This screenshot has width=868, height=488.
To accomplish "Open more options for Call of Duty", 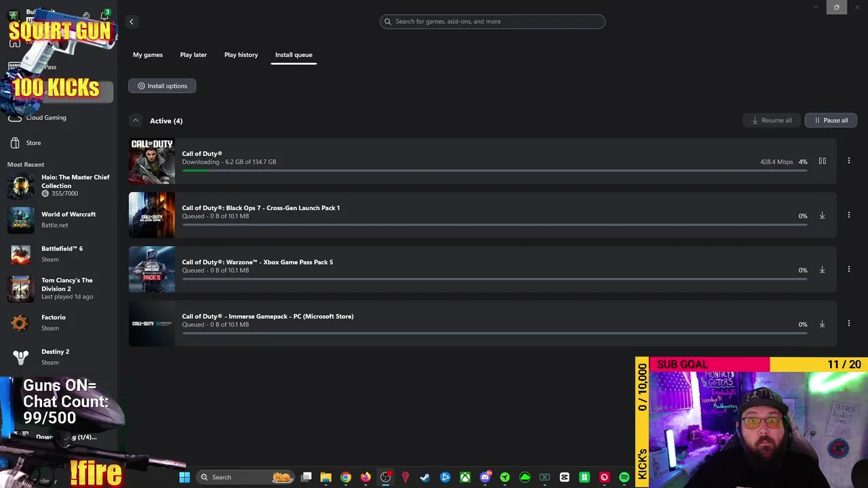I will 848,161.
